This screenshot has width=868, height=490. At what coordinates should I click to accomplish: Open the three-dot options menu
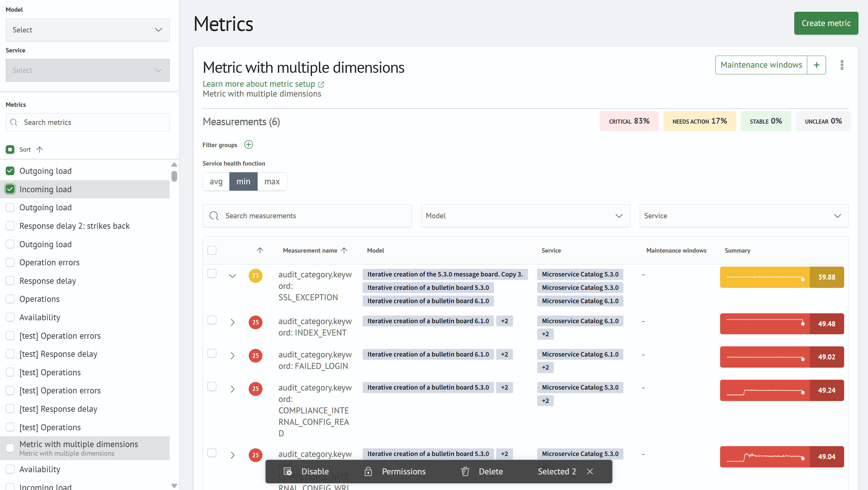tap(842, 65)
